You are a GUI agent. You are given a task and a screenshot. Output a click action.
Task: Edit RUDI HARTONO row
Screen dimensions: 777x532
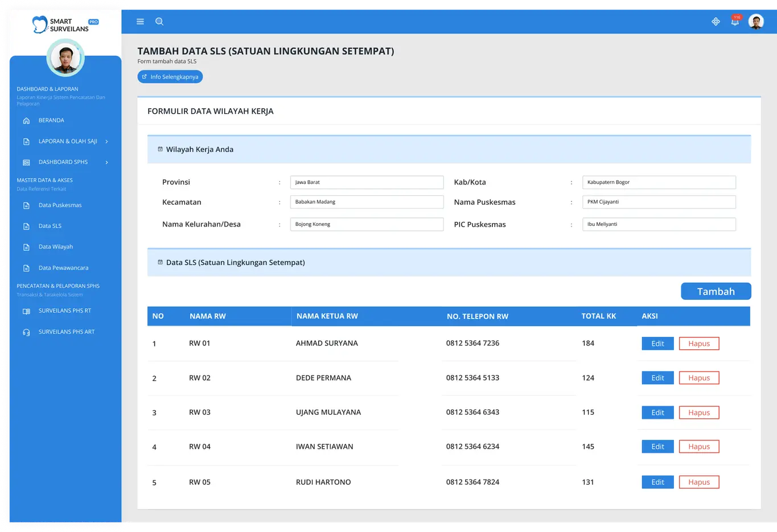(x=657, y=482)
